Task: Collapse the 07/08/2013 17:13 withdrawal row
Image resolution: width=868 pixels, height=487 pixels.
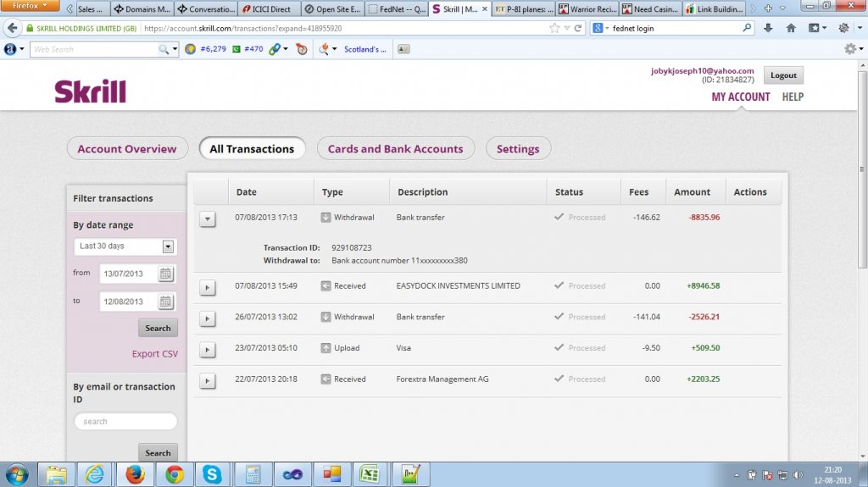Action: point(208,219)
